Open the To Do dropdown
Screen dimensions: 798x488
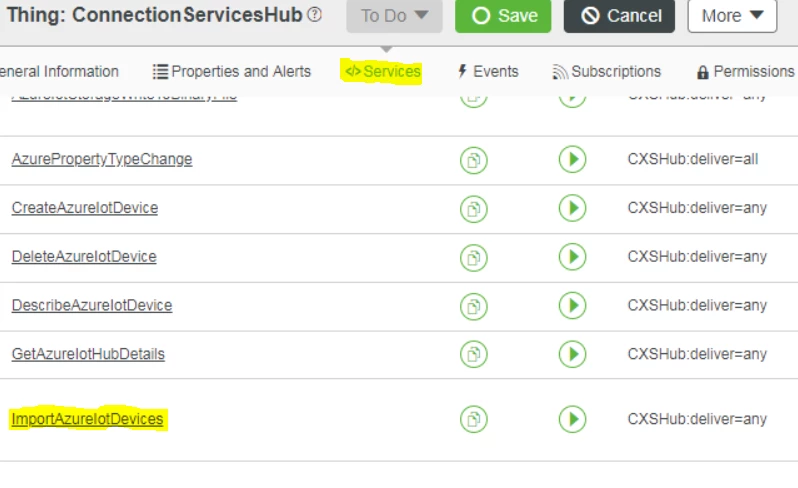(394, 16)
